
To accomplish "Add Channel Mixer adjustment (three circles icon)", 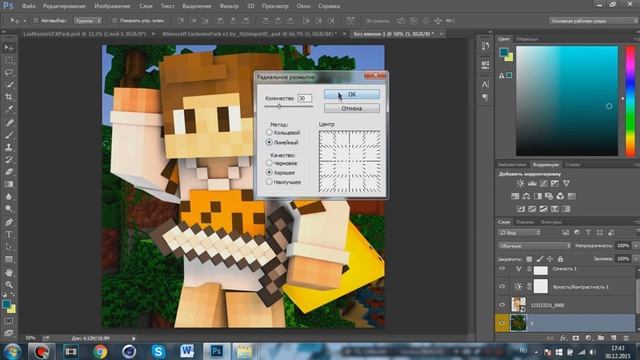I will pos(560,196).
